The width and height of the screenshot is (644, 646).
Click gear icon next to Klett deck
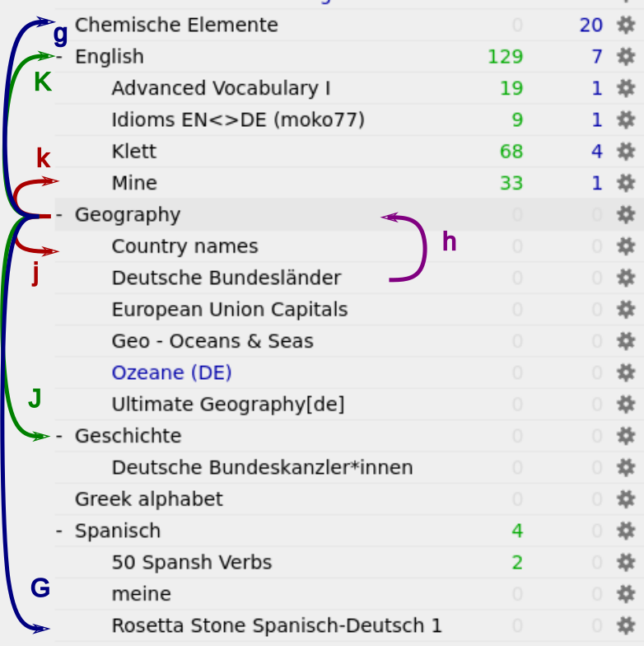626,152
